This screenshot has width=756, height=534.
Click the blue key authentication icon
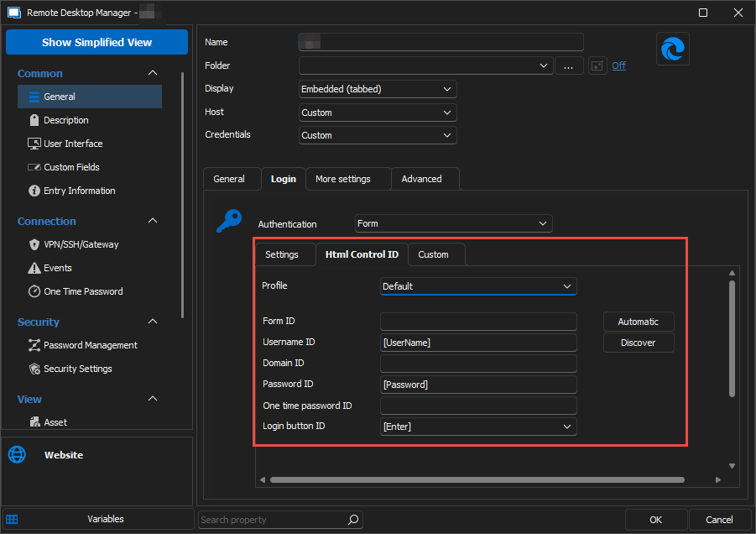pos(229,221)
